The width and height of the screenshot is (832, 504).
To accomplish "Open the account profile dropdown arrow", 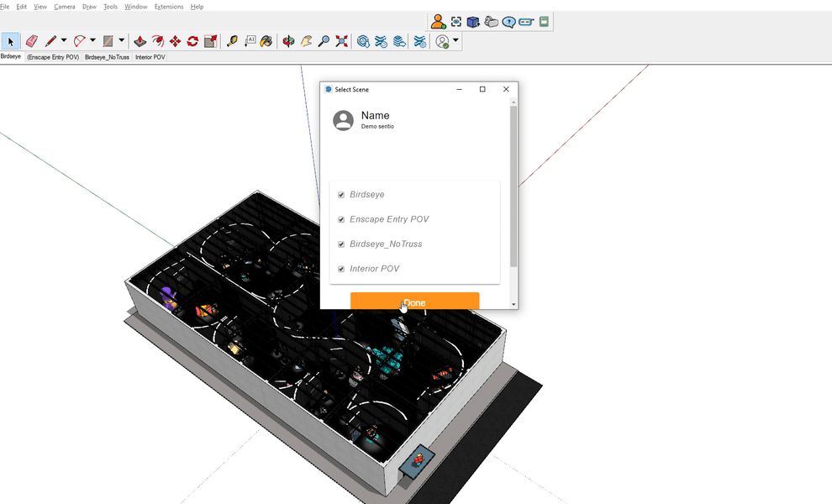I will click(455, 40).
